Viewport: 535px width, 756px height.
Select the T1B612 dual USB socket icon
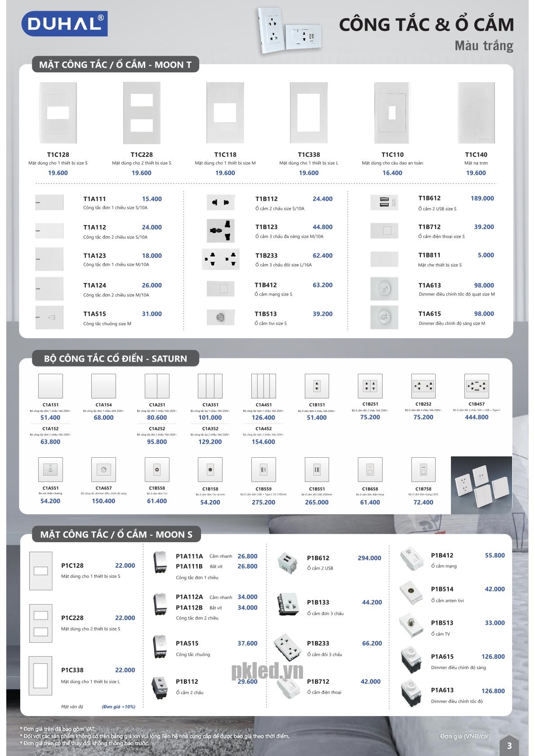click(x=384, y=203)
